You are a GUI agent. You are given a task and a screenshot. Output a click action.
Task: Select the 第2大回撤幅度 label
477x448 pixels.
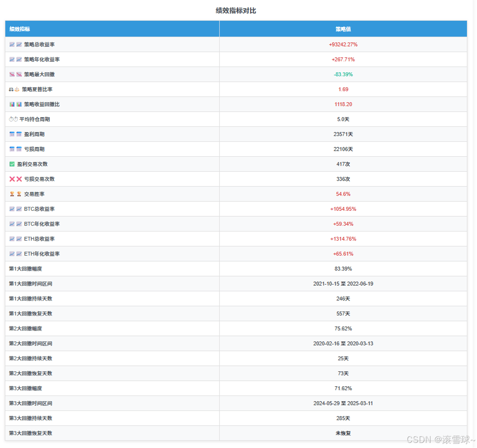[x=26, y=329]
